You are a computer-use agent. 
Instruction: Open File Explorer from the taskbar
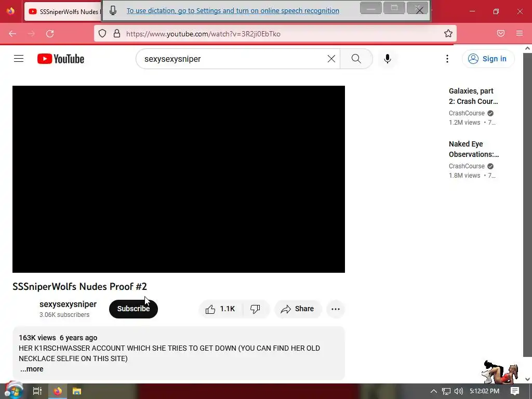77,391
